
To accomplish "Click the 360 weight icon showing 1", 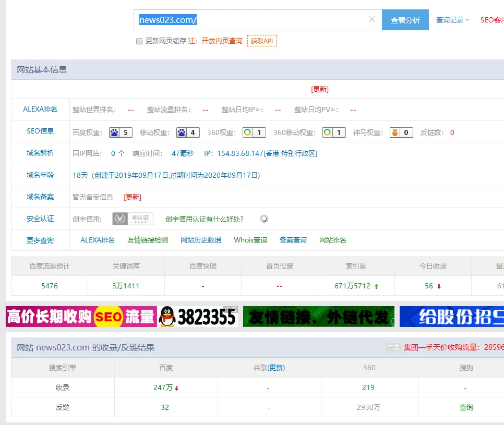I will click(254, 132).
